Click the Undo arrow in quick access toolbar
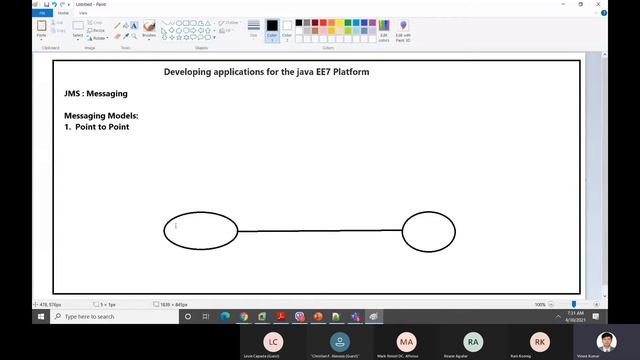 tap(54, 4)
